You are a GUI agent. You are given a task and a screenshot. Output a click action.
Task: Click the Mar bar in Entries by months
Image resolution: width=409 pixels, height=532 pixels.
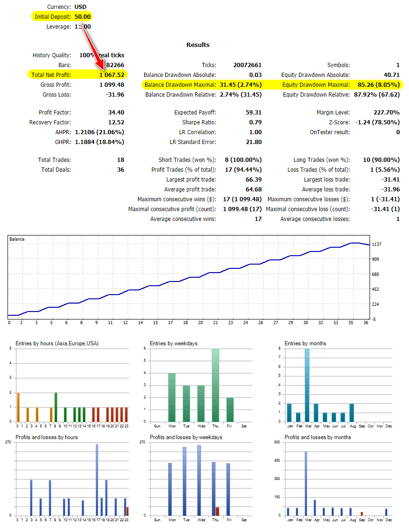(307, 385)
